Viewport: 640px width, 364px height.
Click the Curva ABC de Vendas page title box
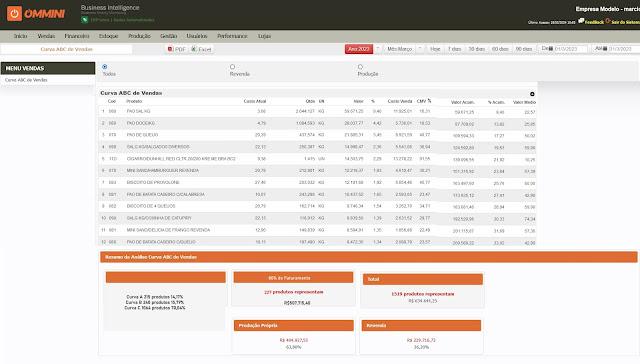[x=67, y=49]
